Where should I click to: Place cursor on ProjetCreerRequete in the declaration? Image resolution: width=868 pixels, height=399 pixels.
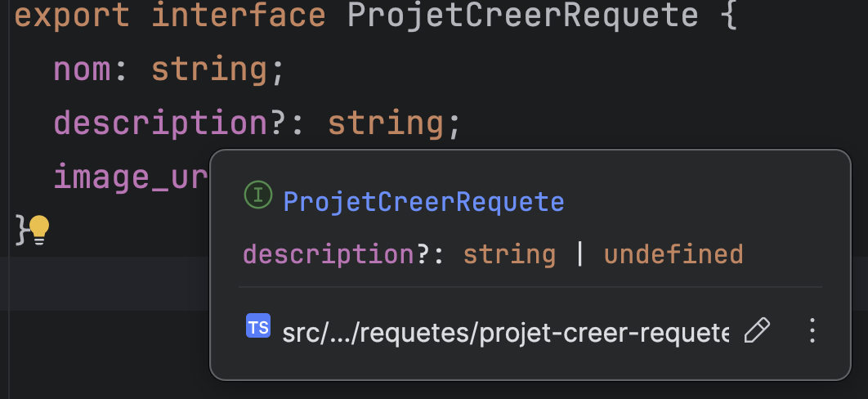pos(523,16)
